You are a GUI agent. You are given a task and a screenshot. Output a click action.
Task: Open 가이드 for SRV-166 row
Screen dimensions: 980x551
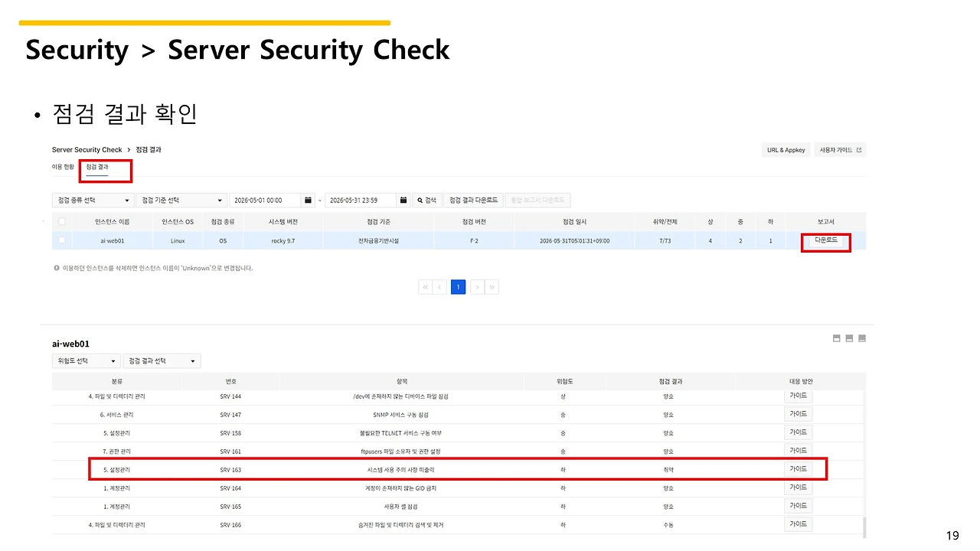[798, 524]
